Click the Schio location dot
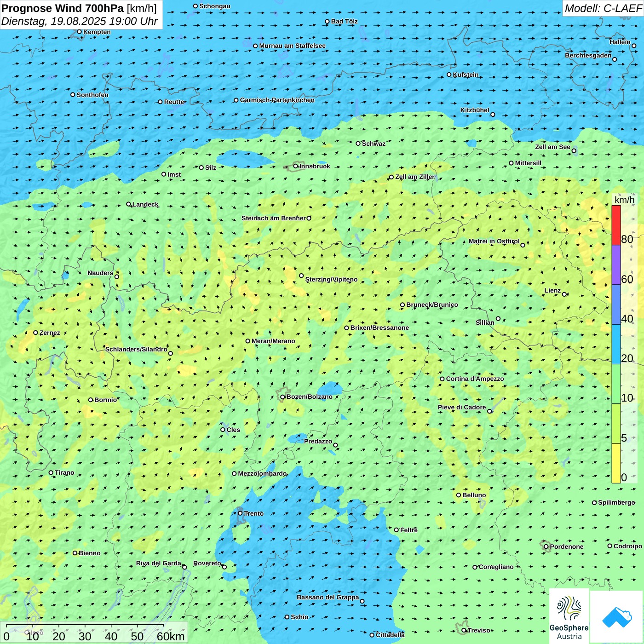Image resolution: width=644 pixels, height=644 pixels. pos(287,617)
